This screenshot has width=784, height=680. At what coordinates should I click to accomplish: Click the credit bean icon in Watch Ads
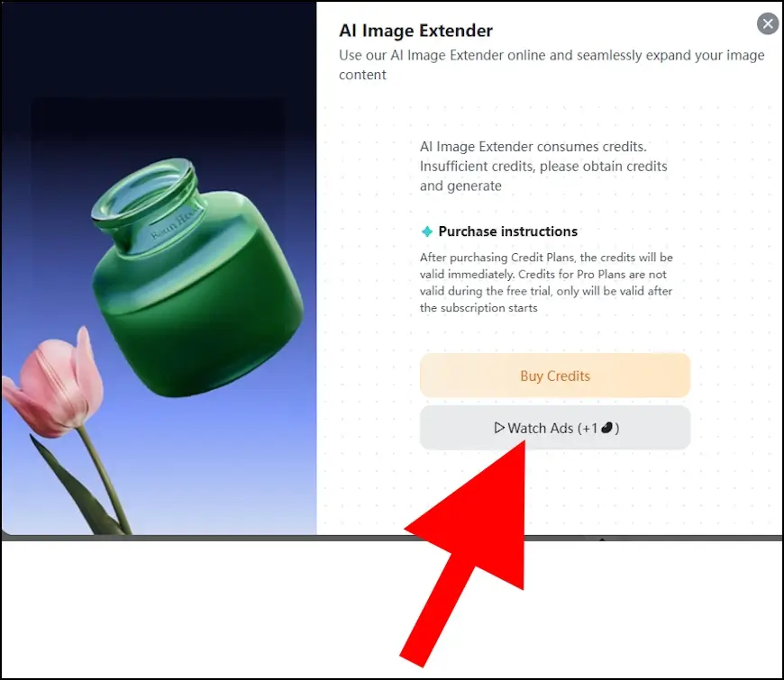click(606, 428)
